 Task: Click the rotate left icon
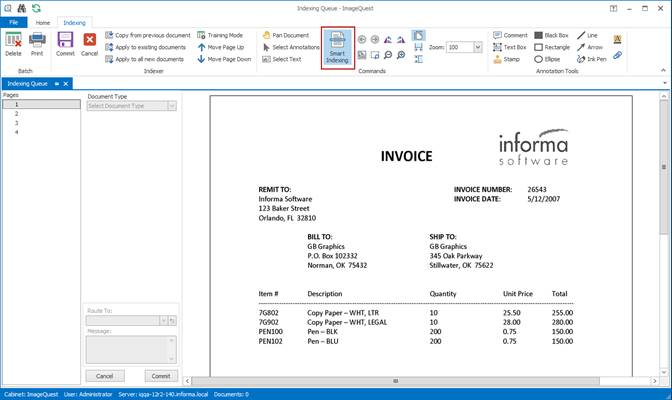tap(388, 39)
